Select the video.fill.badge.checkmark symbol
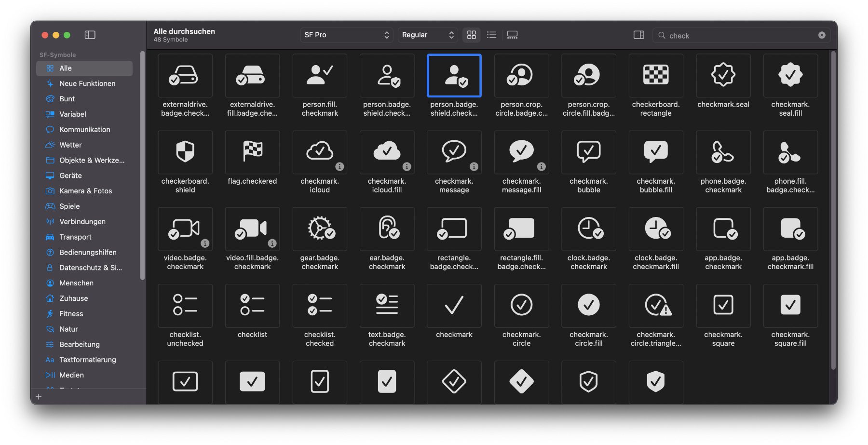Screen dimensions: 868x445 click(x=253, y=229)
